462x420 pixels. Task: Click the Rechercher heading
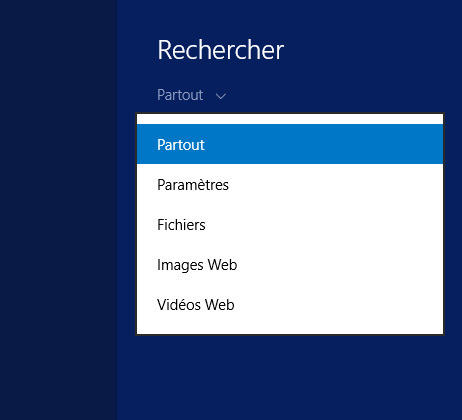click(x=221, y=50)
